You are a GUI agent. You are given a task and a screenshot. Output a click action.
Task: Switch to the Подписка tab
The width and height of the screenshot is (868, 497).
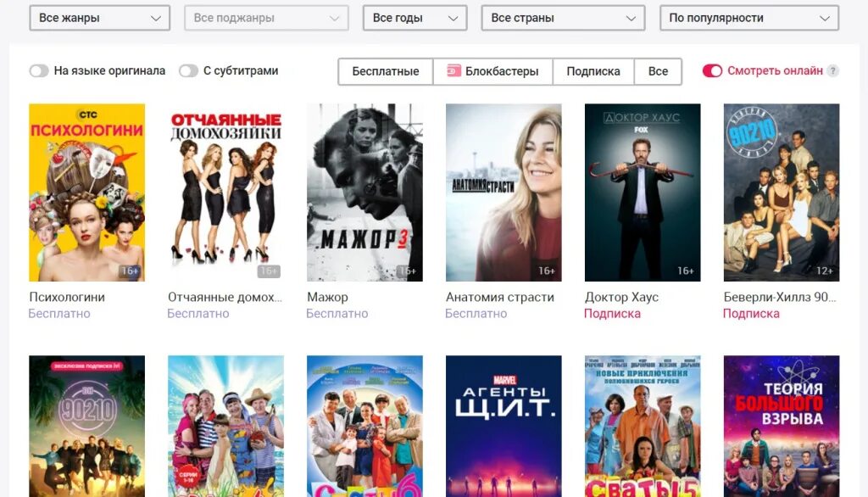593,71
